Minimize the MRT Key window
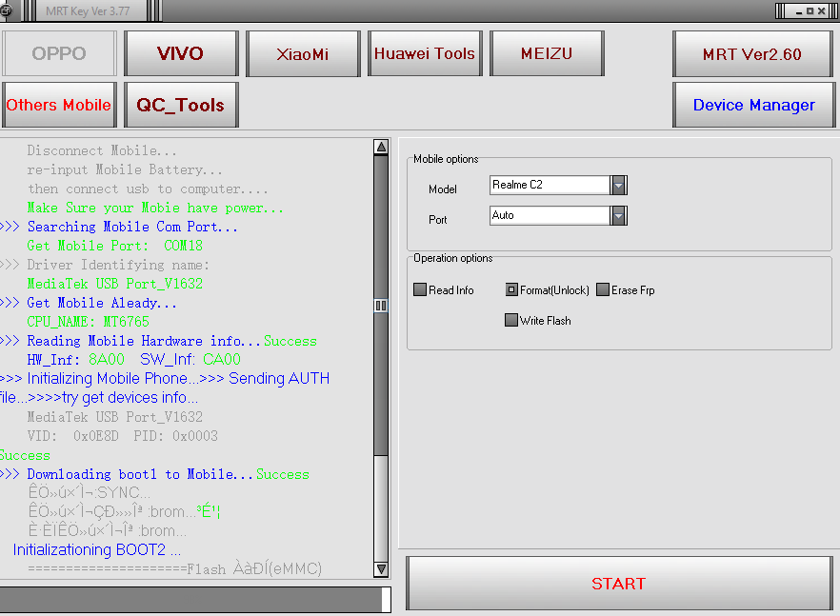 click(x=799, y=10)
